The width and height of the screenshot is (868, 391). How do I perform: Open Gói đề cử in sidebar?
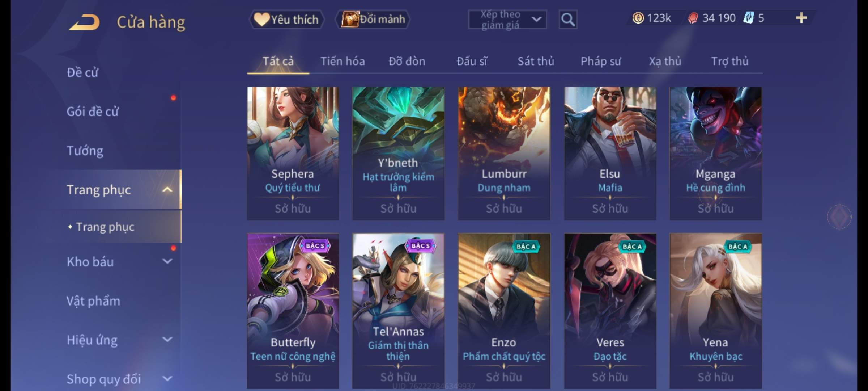pos(93,112)
